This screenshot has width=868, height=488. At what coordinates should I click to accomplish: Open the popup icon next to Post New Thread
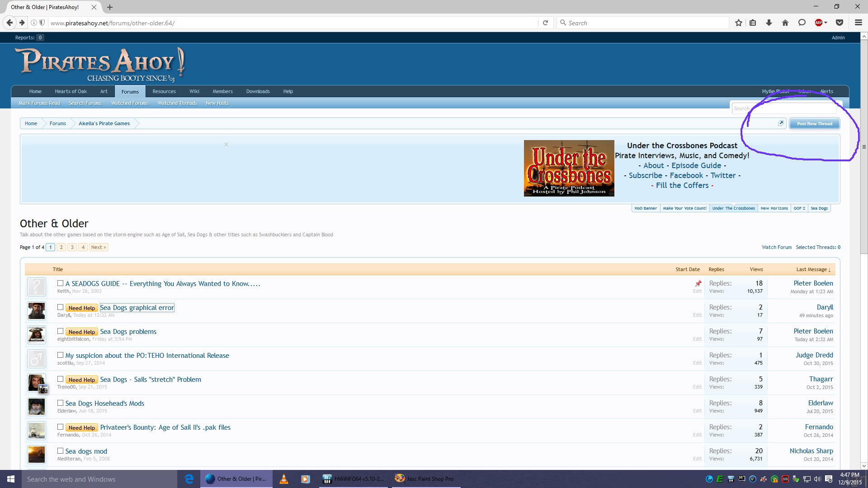[781, 123]
